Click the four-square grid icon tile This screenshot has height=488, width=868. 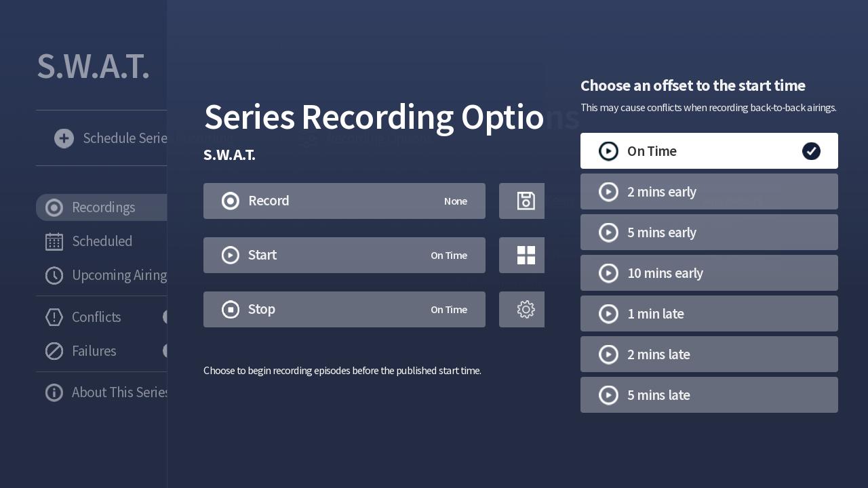(522, 255)
